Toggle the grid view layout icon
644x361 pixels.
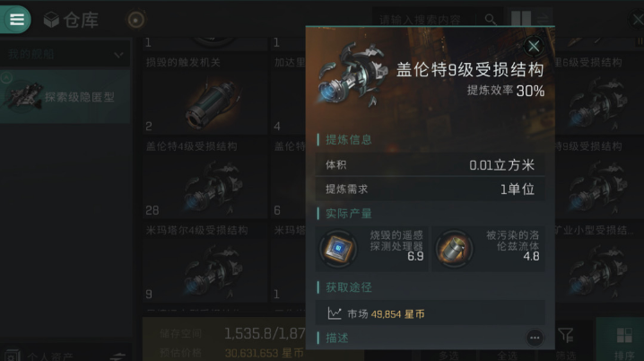(521, 19)
